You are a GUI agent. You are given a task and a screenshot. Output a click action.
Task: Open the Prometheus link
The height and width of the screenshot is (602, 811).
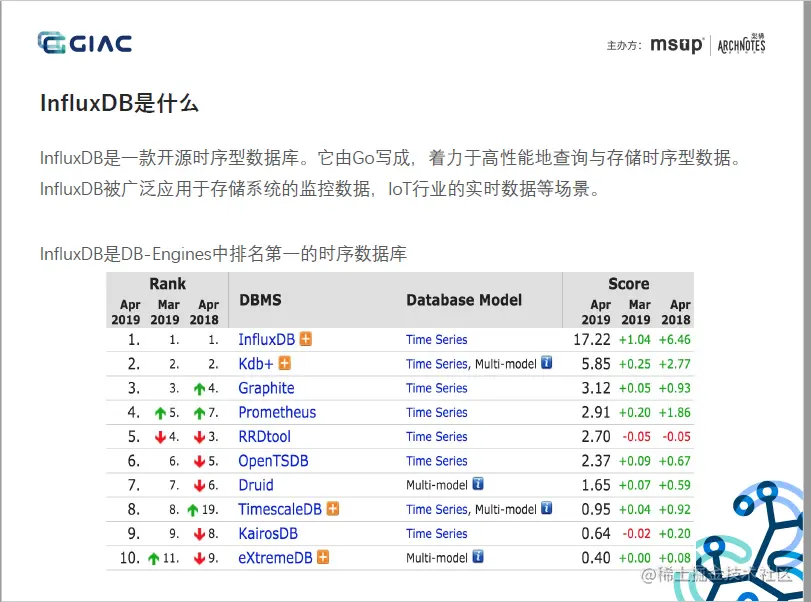tap(277, 412)
